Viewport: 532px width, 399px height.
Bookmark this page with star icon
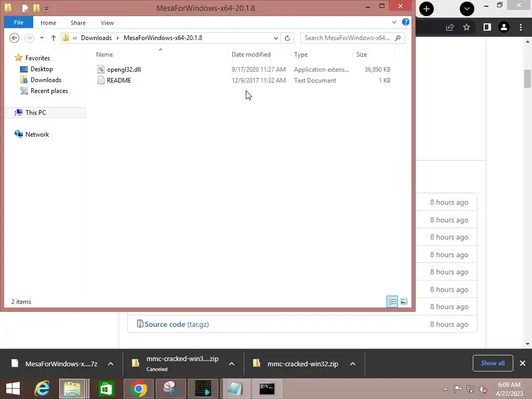[467, 27]
